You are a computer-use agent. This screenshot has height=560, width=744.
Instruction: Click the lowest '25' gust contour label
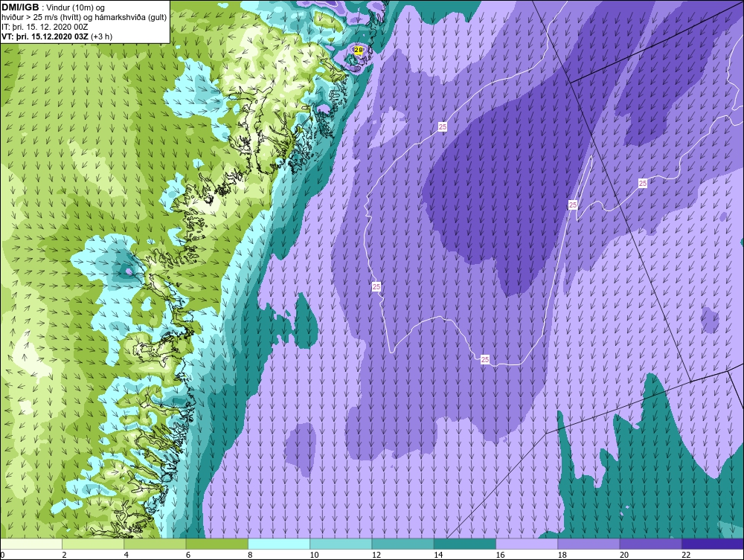coord(485,359)
